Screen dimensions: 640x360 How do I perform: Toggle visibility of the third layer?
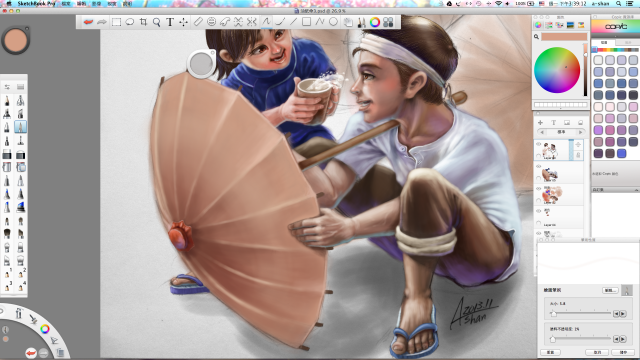[x=538, y=189]
